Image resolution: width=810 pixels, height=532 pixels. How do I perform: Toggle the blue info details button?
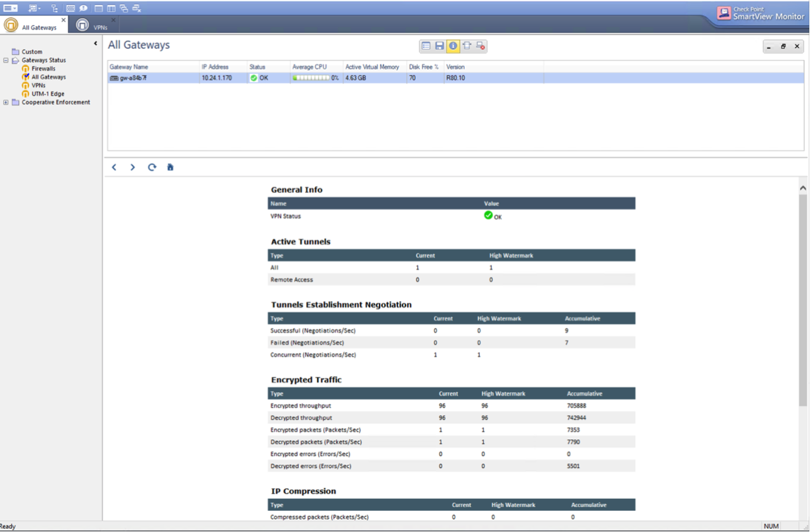pyautogui.click(x=453, y=46)
